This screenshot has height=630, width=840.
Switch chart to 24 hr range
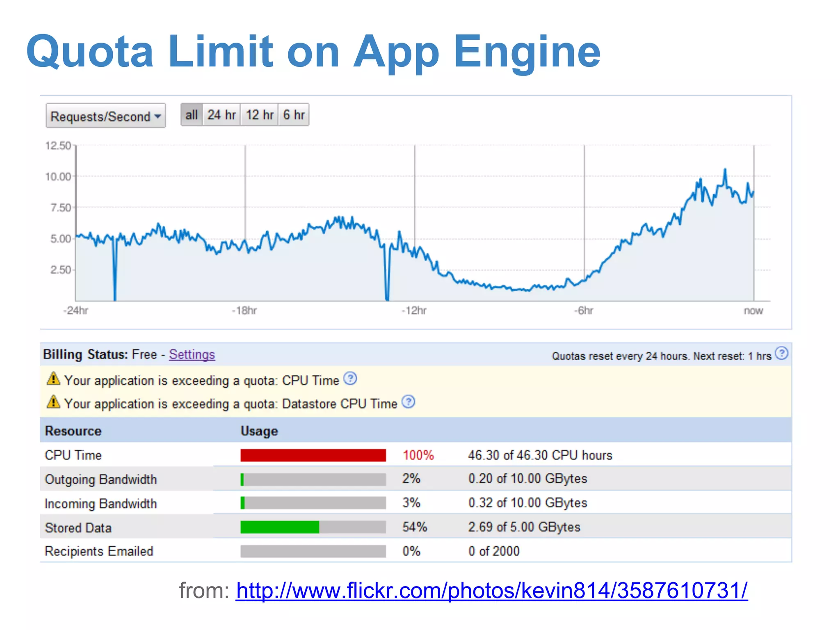click(221, 115)
